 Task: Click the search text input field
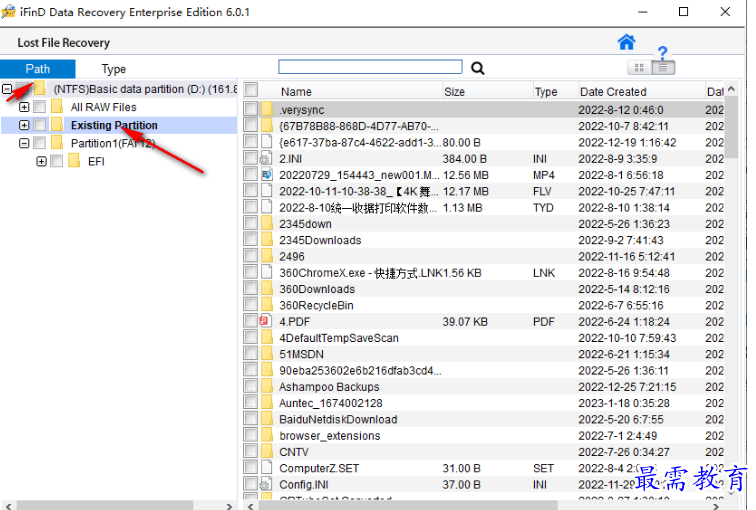click(370, 67)
